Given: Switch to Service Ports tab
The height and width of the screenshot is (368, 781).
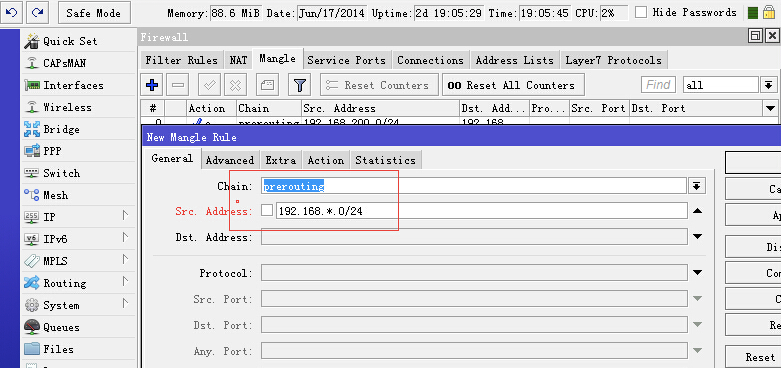Looking at the screenshot, I should tap(347, 60).
